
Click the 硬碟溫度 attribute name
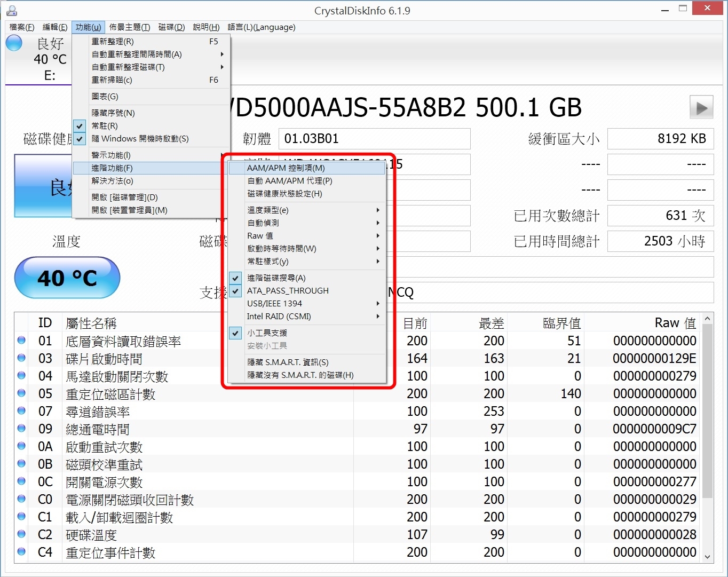[x=91, y=535]
